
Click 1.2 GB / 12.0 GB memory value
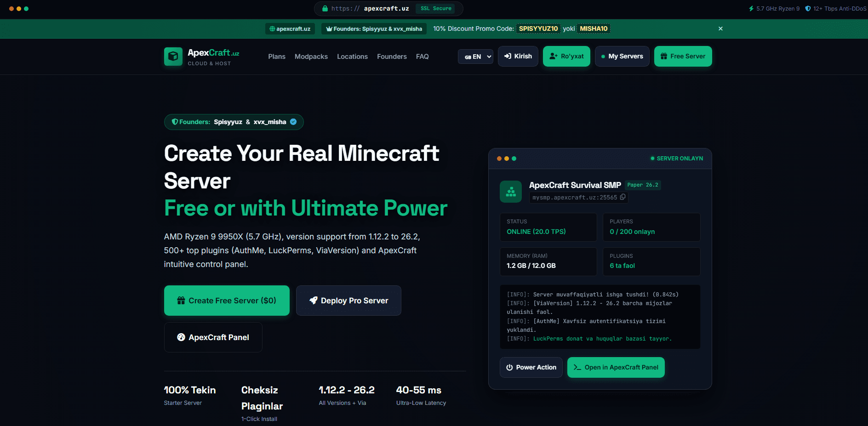click(x=531, y=266)
